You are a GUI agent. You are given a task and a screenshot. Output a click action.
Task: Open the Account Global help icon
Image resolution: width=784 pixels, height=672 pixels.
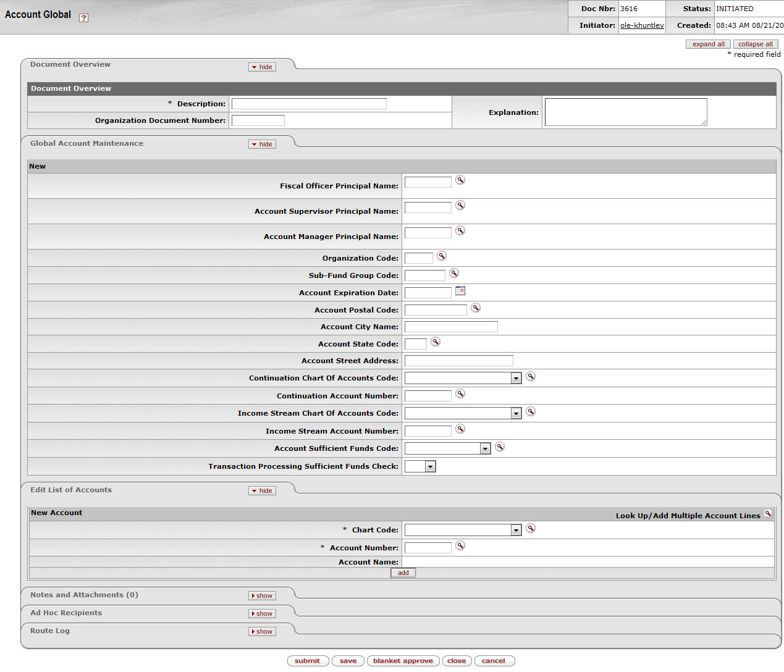[x=83, y=18]
